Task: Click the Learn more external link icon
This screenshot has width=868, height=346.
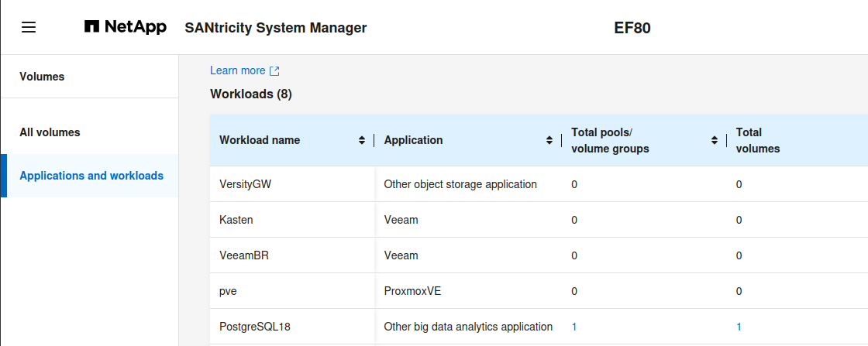Action: (274, 70)
